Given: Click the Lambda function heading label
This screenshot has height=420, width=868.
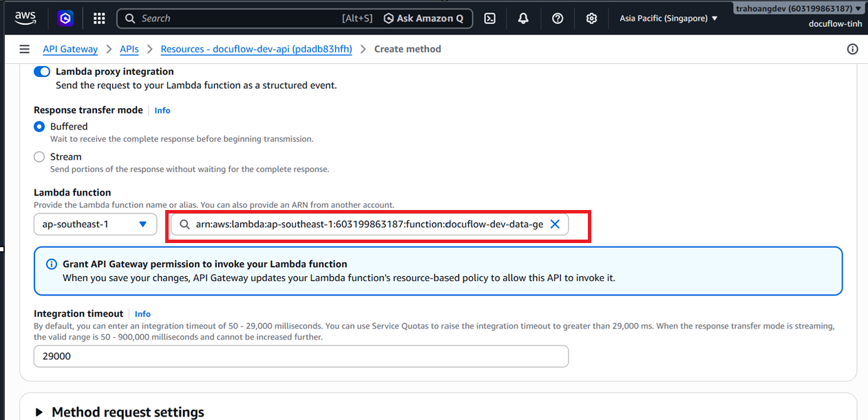Looking at the screenshot, I should [72, 193].
